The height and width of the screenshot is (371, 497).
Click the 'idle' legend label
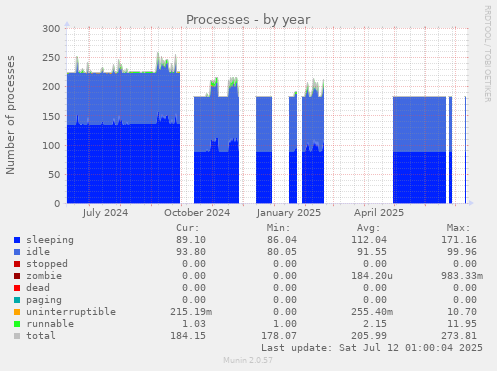(38, 252)
